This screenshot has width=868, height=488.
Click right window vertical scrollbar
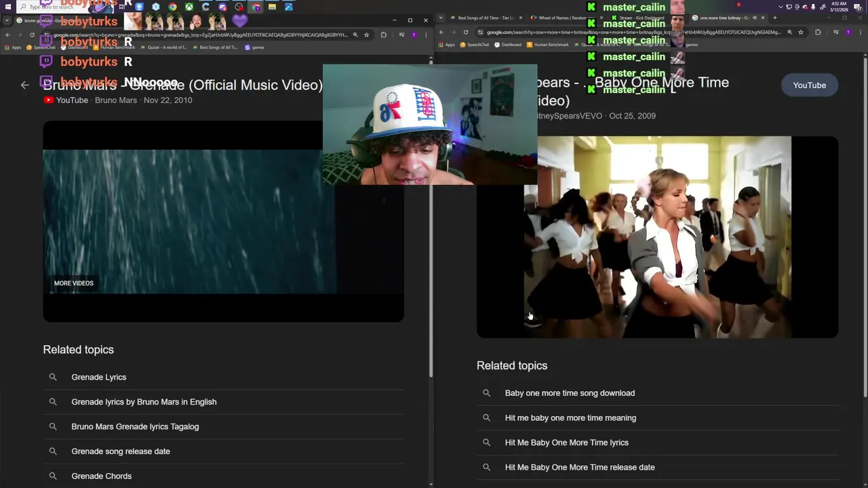(x=865, y=227)
